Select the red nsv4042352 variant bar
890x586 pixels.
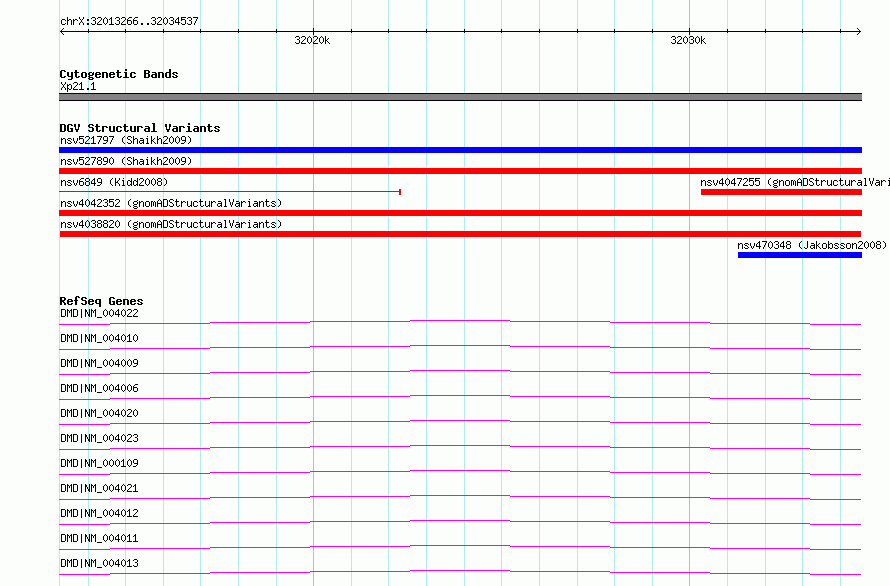coord(460,213)
